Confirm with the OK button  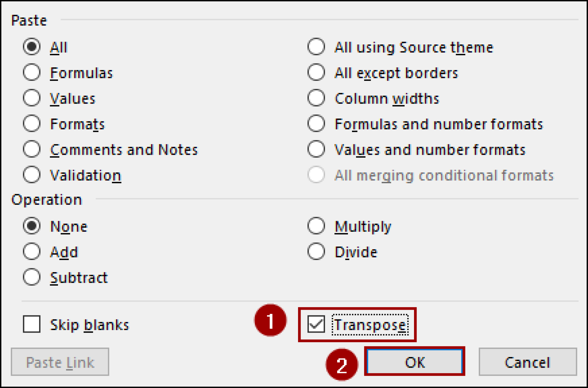tap(414, 362)
